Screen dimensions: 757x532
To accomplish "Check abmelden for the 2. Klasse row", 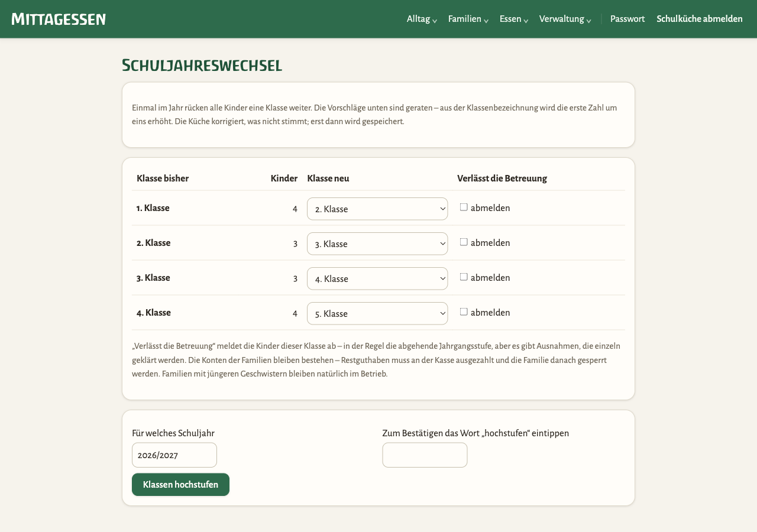I will click(x=464, y=242).
